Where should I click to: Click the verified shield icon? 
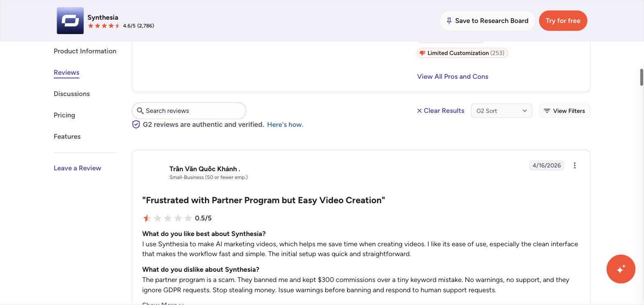point(136,124)
